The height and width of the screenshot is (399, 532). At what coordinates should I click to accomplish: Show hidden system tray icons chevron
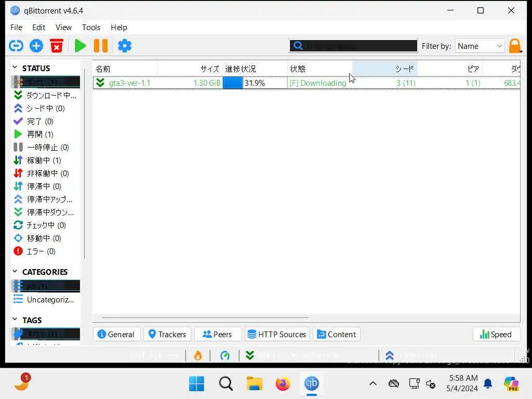pyautogui.click(x=373, y=384)
